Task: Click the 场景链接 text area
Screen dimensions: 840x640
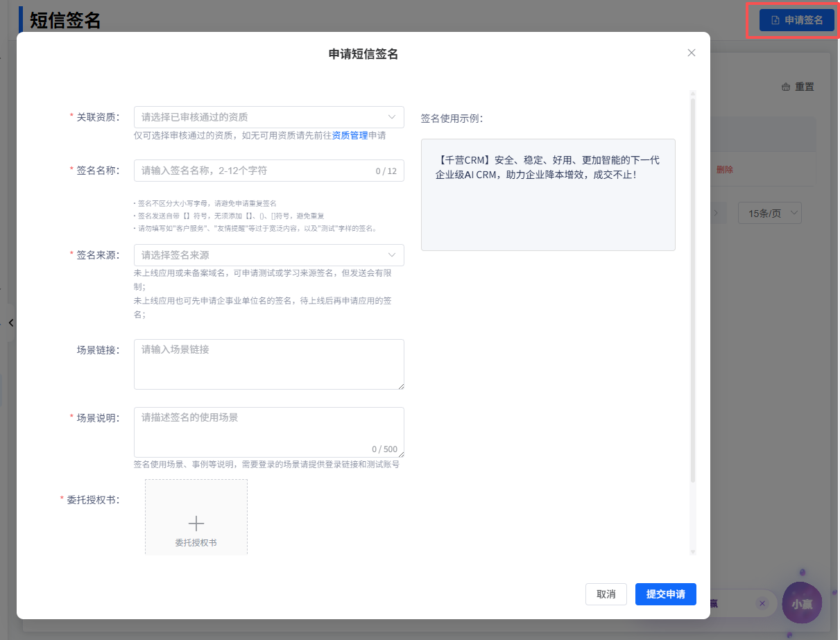Action: tap(268, 364)
